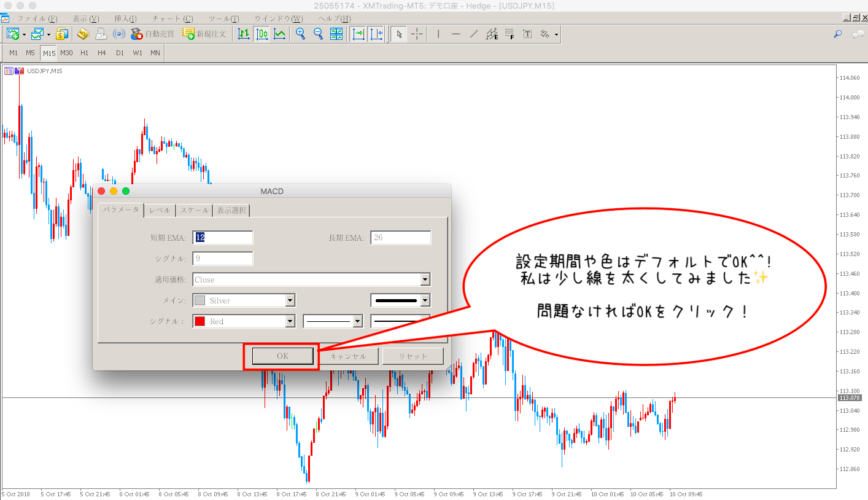Switch chart to line chart display
The image size is (868, 500).
pos(279,34)
